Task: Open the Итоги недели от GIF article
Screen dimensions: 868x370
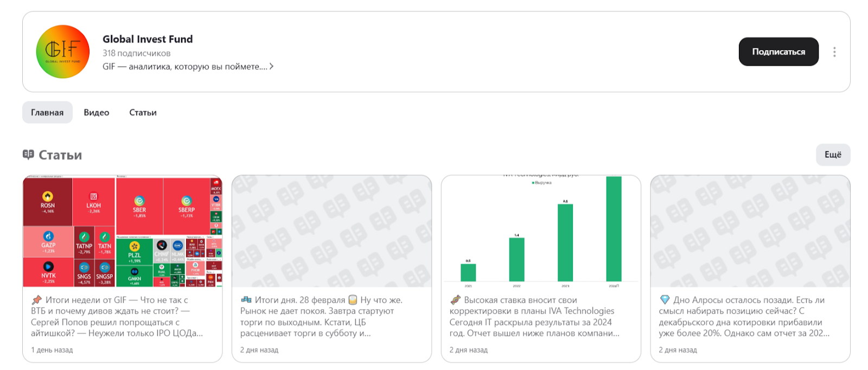Action: pyautogui.click(x=117, y=316)
